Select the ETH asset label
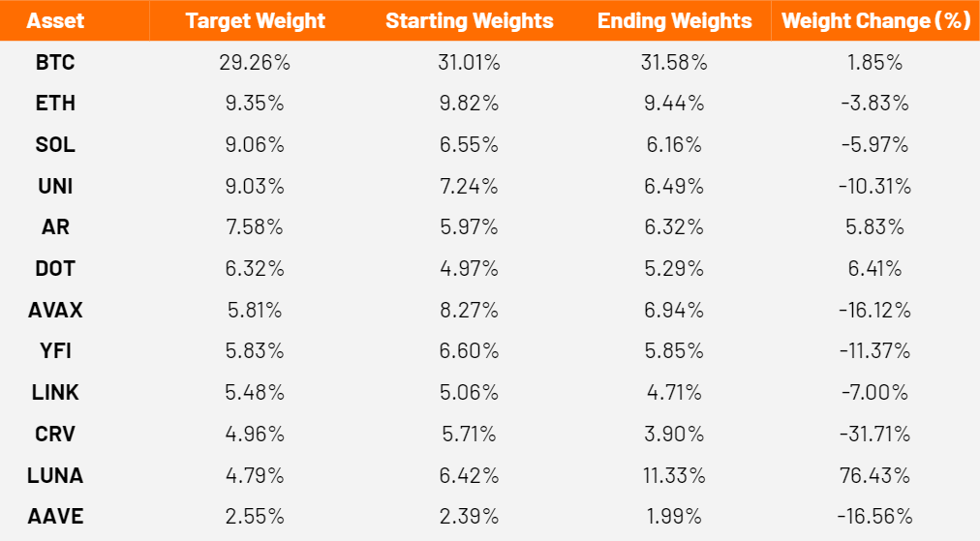This screenshot has width=980, height=541. click(x=55, y=104)
